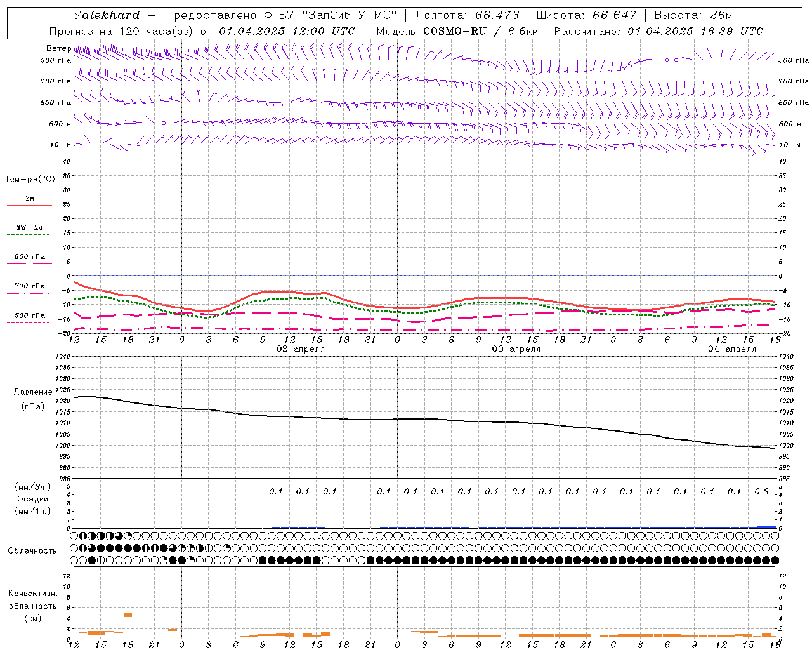Click the '03 апреля' date label

tap(516, 349)
